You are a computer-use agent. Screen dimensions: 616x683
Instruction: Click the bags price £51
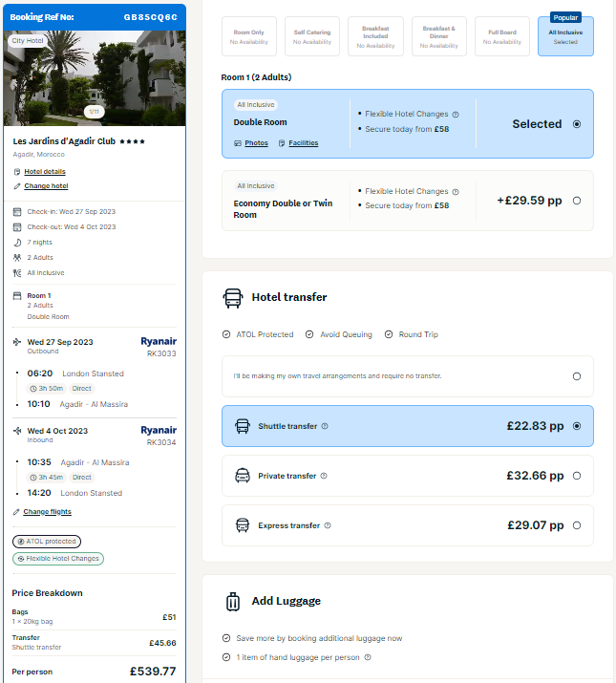click(169, 618)
